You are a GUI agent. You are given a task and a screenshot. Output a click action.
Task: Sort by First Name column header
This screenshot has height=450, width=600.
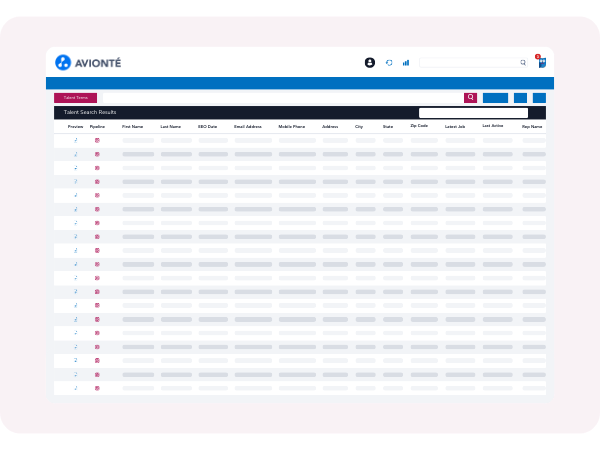133,127
